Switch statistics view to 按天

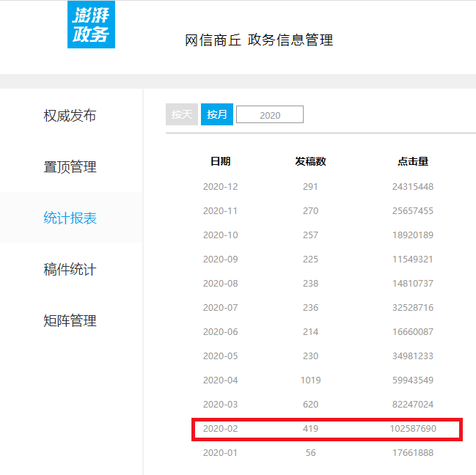[x=181, y=115]
